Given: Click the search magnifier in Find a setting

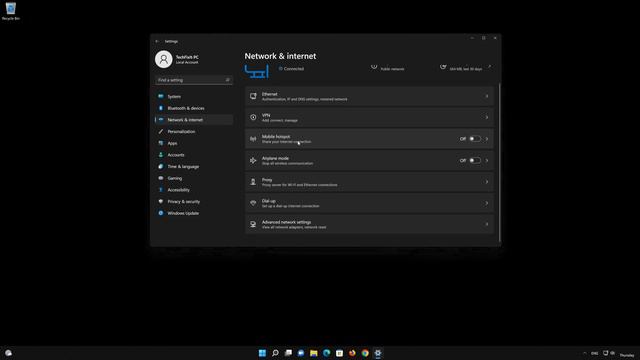Looking at the screenshot, I should [x=227, y=80].
